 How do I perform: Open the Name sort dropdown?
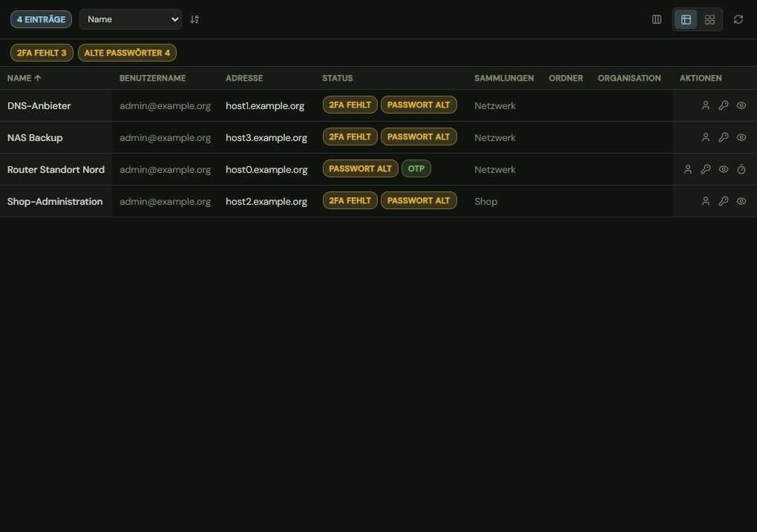131,19
